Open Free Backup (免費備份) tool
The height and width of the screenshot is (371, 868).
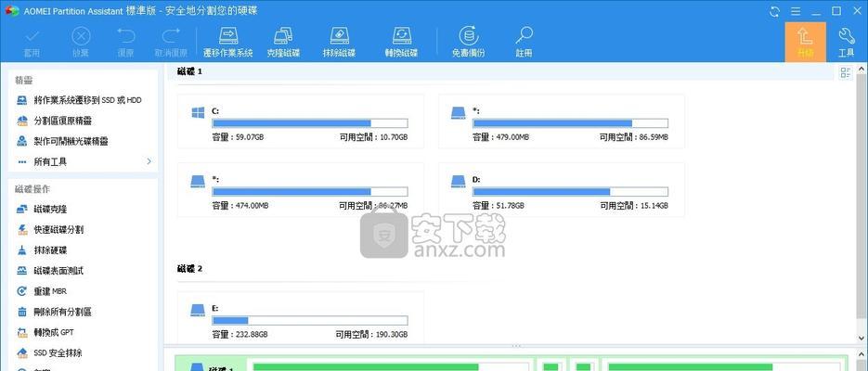coord(468,43)
